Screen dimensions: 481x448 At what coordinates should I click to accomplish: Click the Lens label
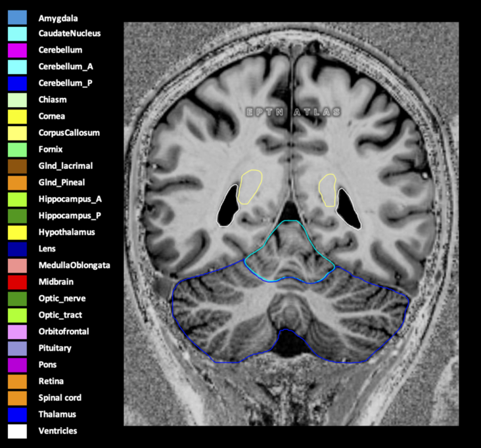47,248
